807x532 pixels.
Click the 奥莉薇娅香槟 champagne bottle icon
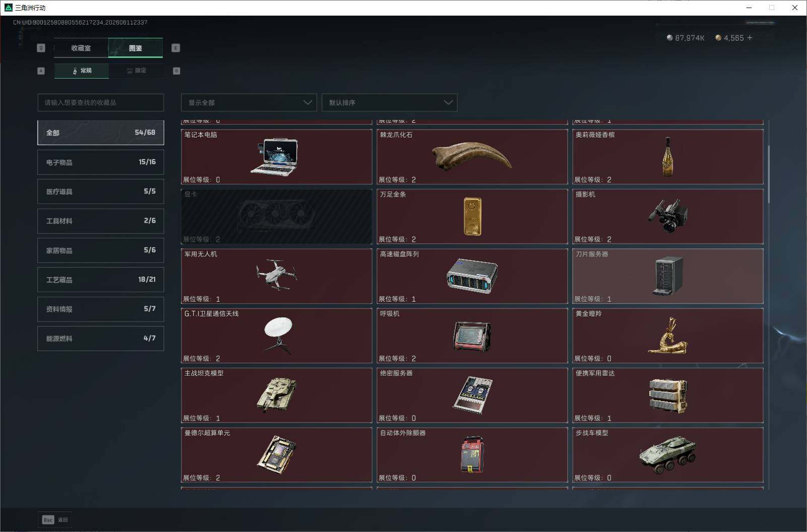click(x=667, y=157)
